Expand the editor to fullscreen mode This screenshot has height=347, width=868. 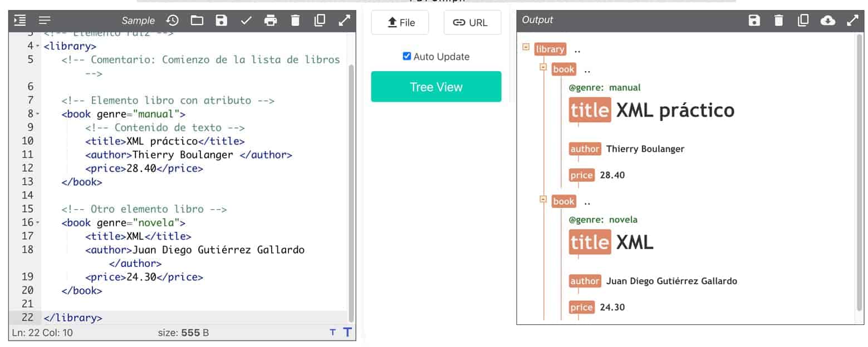point(344,21)
